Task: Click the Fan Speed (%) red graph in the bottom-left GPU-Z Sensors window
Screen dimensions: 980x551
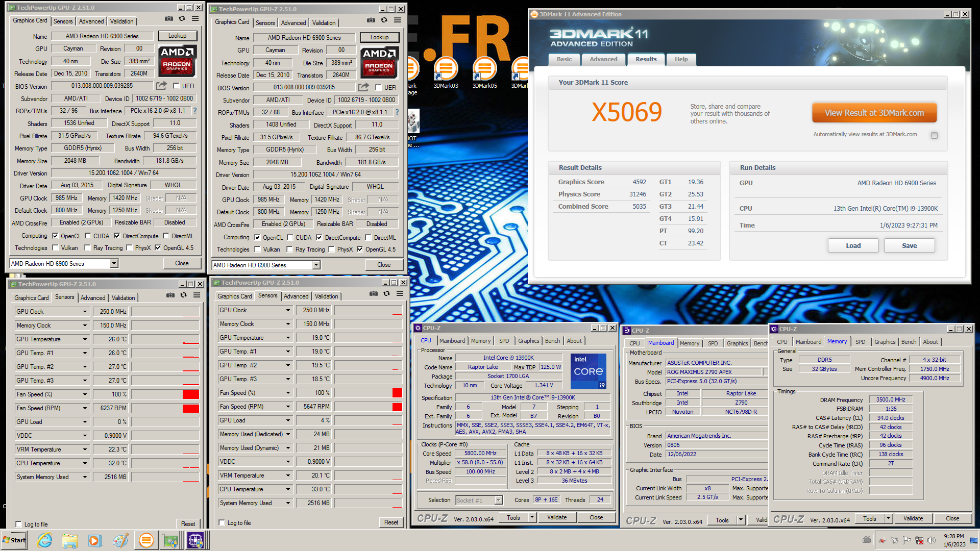Action: (x=190, y=394)
